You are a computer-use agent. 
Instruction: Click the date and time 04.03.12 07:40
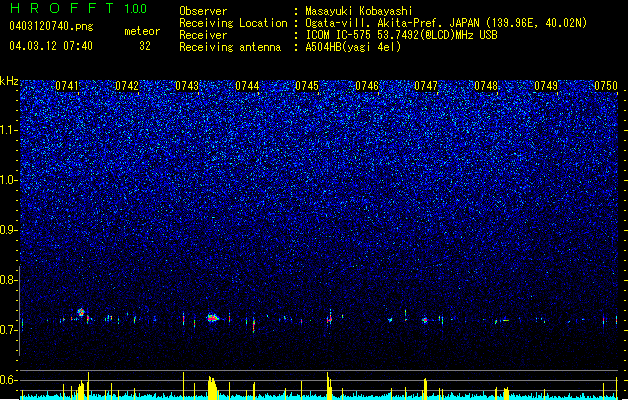point(51,46)
